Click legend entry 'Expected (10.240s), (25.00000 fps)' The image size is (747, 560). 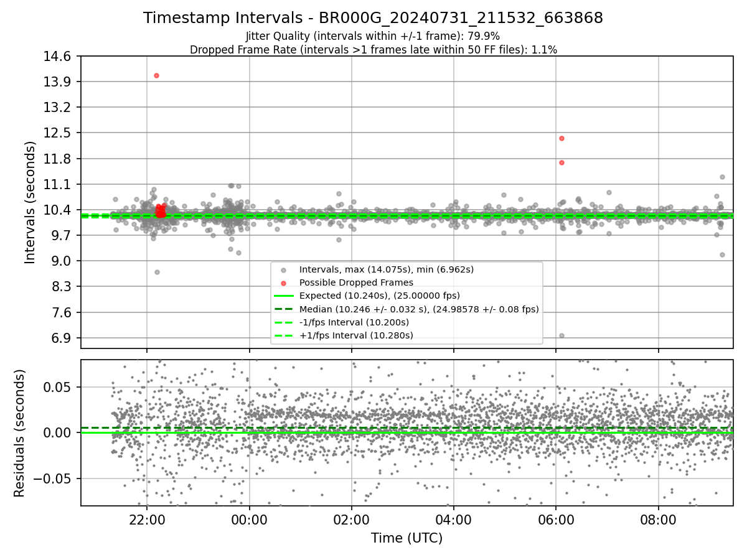pyautogui.click(x=380, y=296)
